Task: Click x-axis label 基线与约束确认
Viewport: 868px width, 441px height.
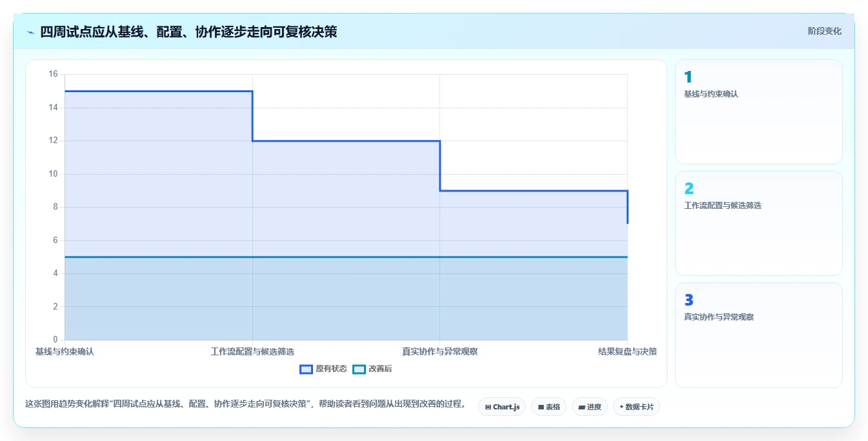Action: [65, 351]
